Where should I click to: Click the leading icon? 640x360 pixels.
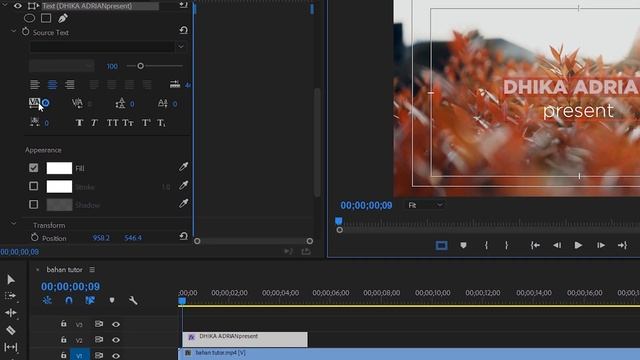[120, 103]
